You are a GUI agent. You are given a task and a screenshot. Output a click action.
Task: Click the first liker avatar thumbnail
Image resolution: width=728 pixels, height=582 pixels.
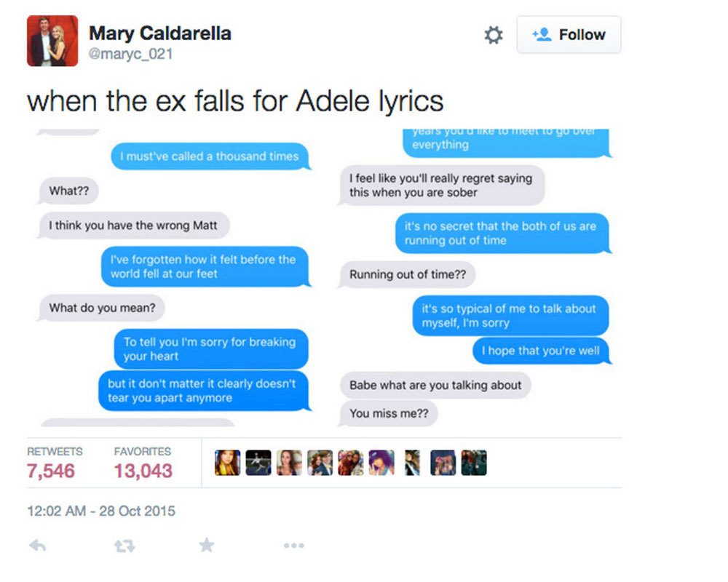(227, 463)
